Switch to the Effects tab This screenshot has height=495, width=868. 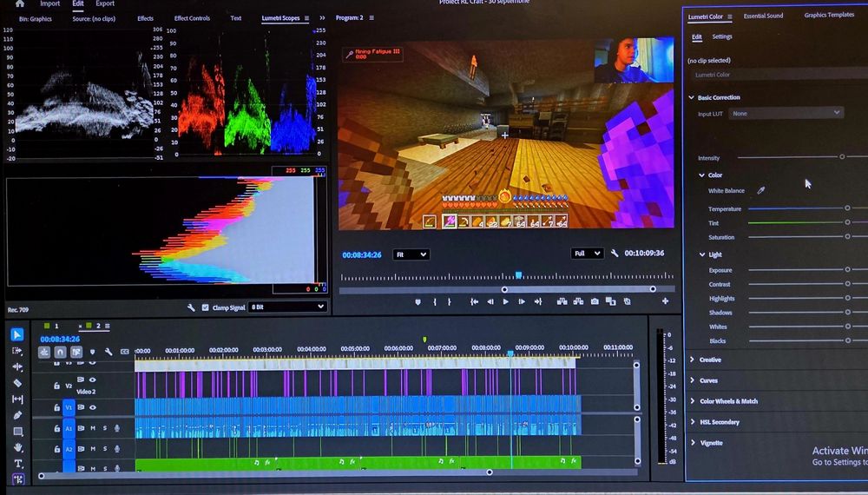(x=146, y=18)
